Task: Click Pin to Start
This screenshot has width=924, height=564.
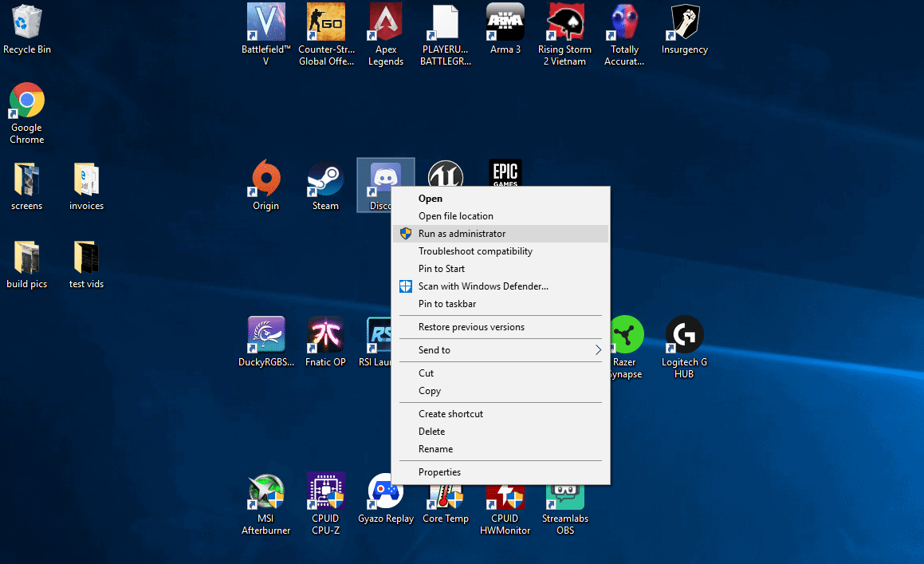Action: click(x=501, y=268)
